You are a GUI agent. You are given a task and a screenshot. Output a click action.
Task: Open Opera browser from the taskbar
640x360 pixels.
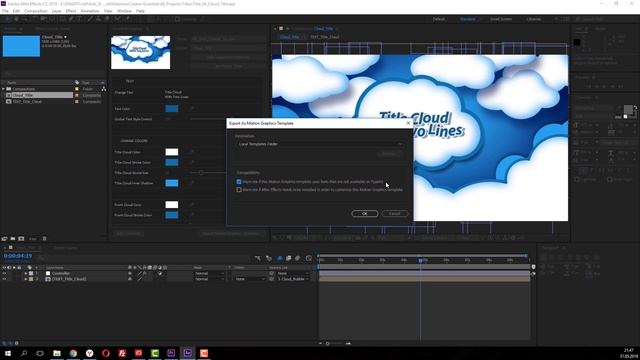(x=106, y=353)
